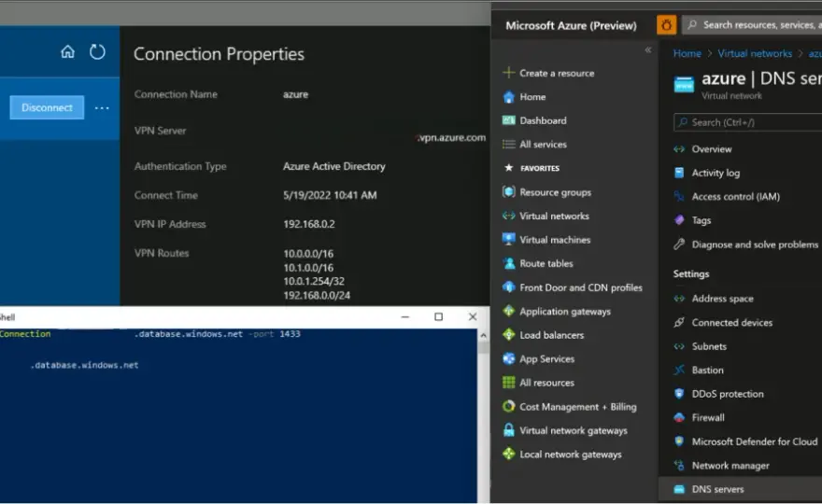The width and height of the screenshot is (822, 504).
Task: Focus the Search resources, services field
Action: click(752, 24)
